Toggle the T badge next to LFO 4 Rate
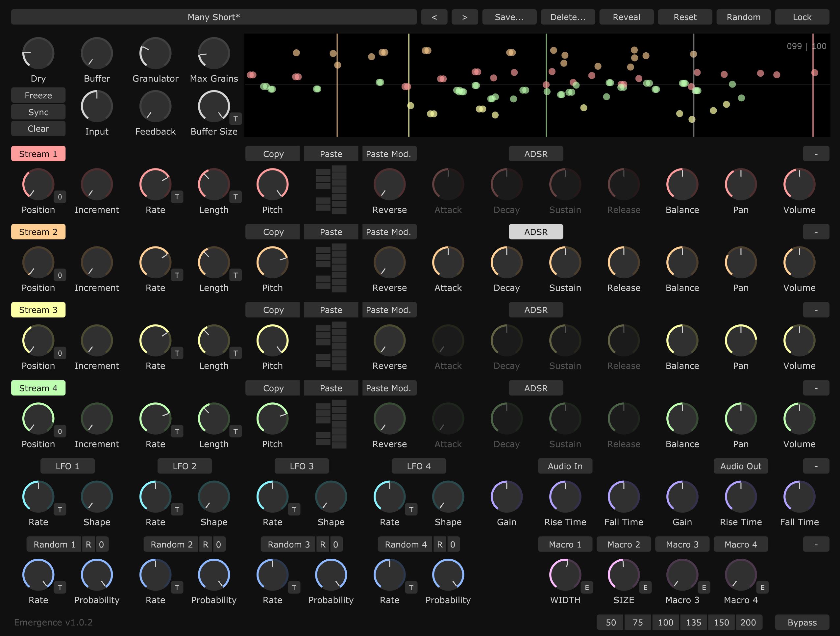This screenshot has width=840, height=636. [x=411, y=509]
